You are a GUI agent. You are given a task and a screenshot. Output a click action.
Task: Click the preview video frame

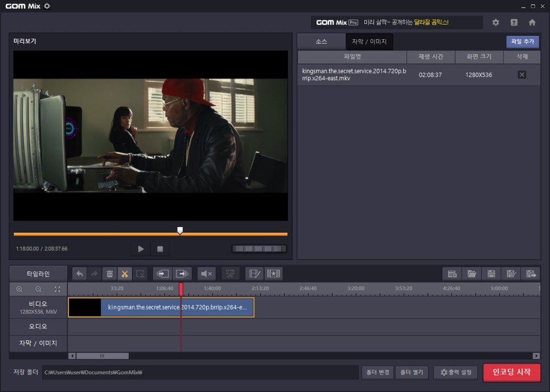[150, 135]
